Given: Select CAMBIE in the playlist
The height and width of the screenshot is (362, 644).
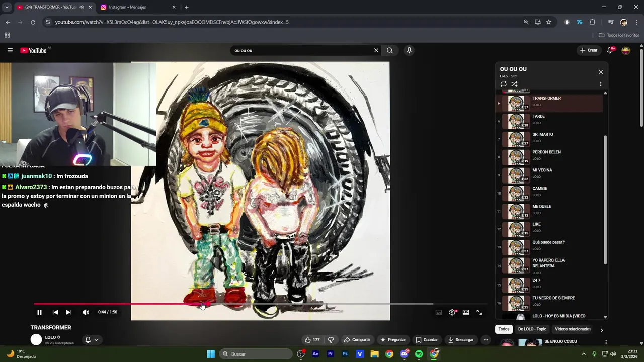Looking at the screenshot, I should pos(549,193).
